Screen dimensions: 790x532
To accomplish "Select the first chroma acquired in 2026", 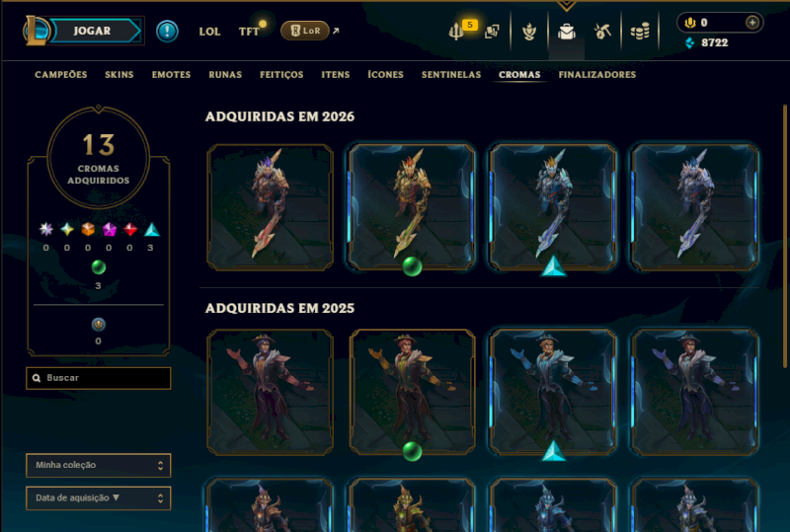I will [x=270, y=207].
